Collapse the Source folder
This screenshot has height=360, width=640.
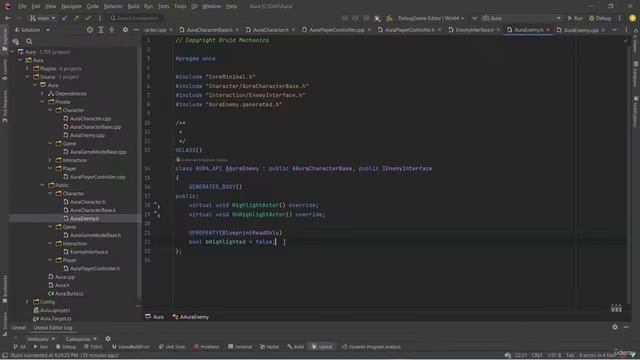pos(27,77)
